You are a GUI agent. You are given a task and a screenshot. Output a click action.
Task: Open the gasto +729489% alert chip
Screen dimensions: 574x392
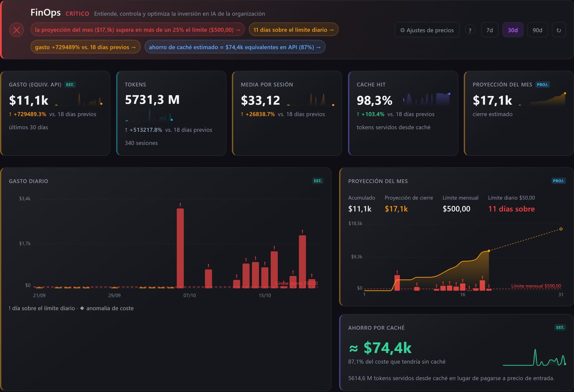pyautogui.click(x=85, y=47)
